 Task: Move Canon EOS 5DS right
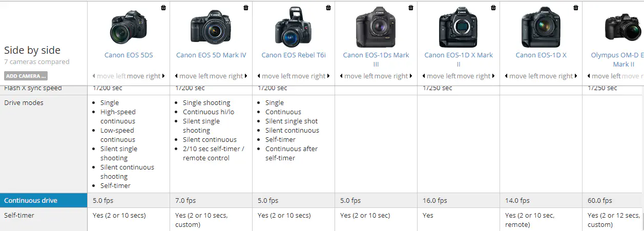pos(146,76)
